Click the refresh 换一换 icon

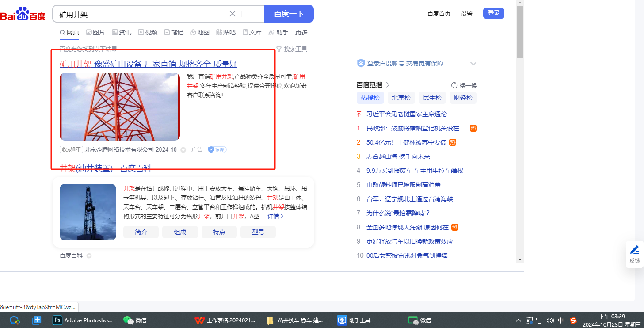[454, 85]
